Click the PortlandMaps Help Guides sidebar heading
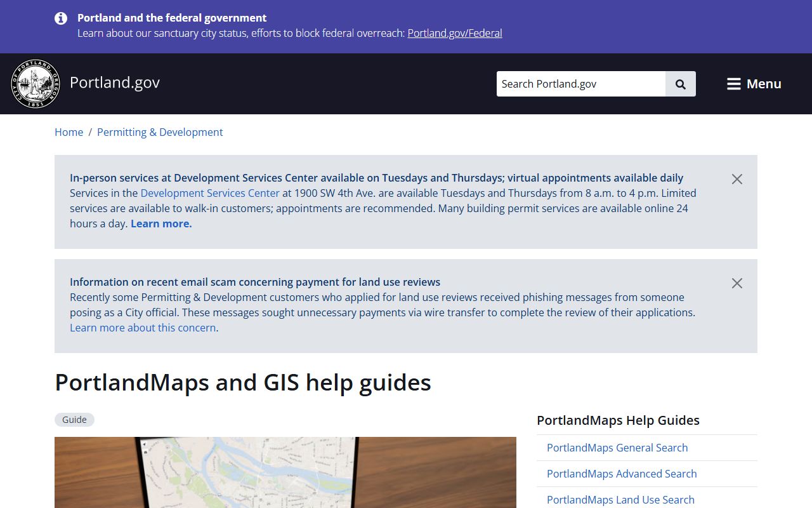This screenshot has width=812, height=508. pyautogui.click(x=618, y=420)
